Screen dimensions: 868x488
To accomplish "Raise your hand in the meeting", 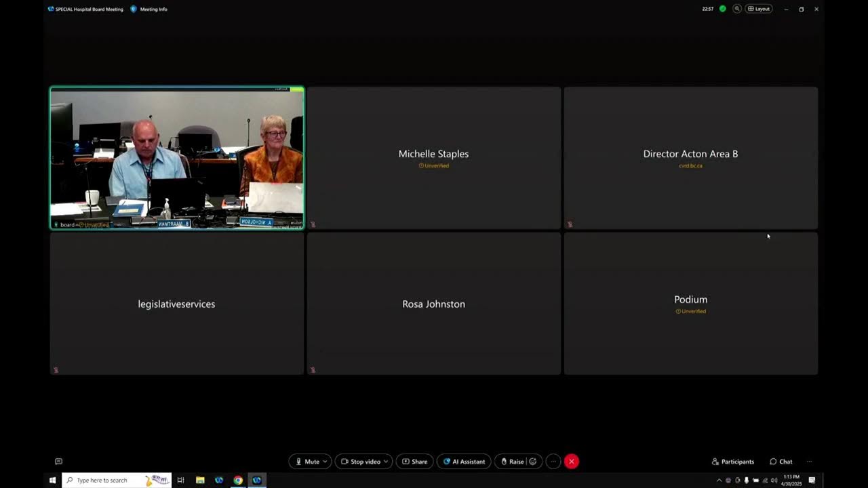I will pos(512,462).
